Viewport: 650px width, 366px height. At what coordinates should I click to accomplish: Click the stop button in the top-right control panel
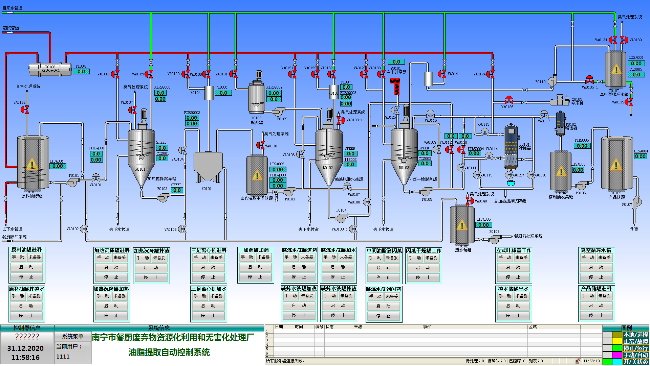click(x=596, y=277)
